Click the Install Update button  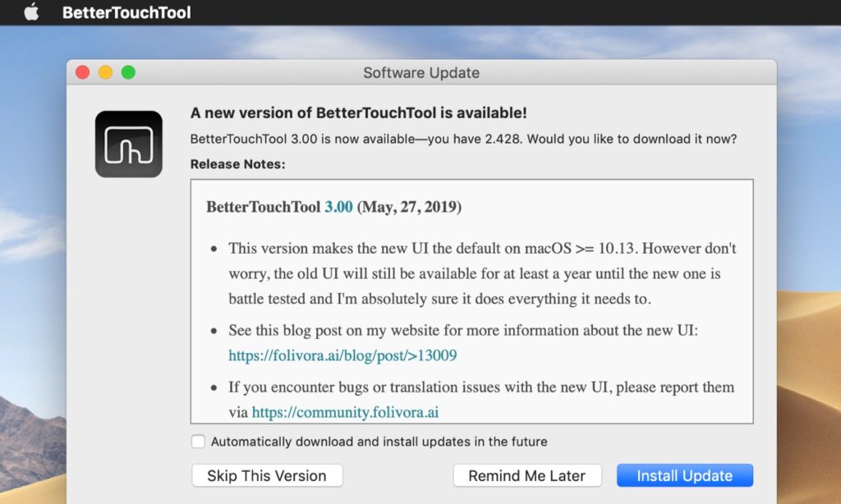point(684,475)
